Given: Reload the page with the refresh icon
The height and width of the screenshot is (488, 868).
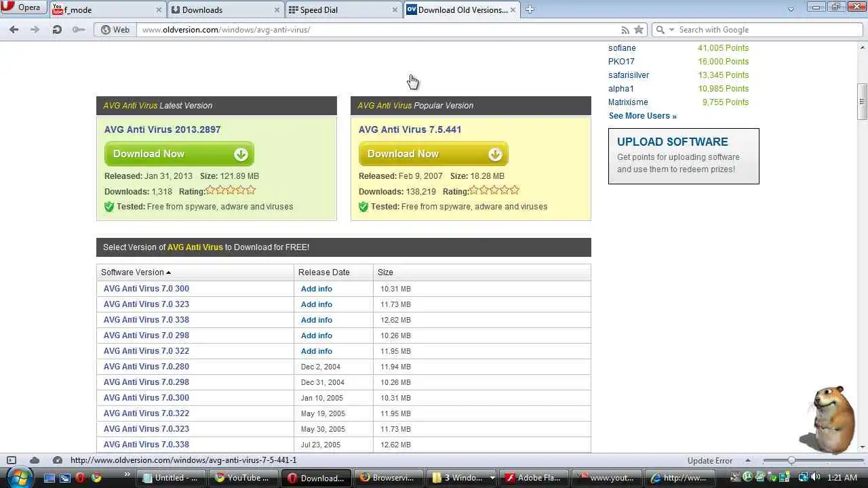Looking at the screenshot, I should point(57,30).
